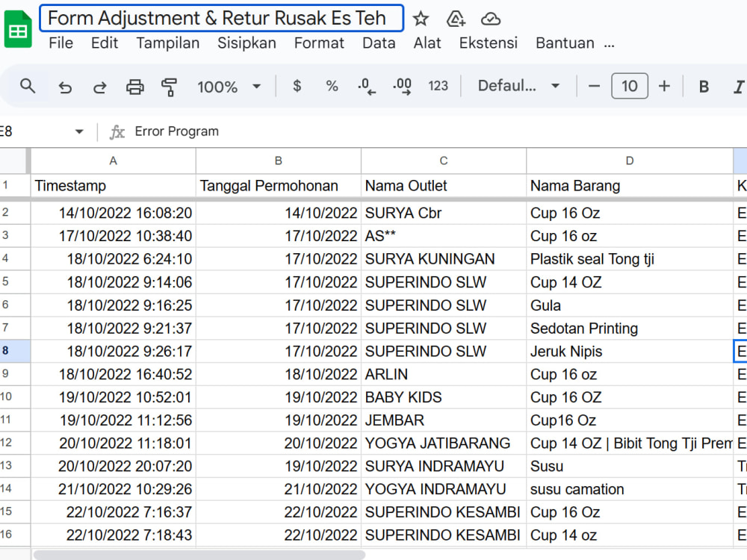Click the document title field
The height and width of the screenshot is (560, 747).
[222, 18]
